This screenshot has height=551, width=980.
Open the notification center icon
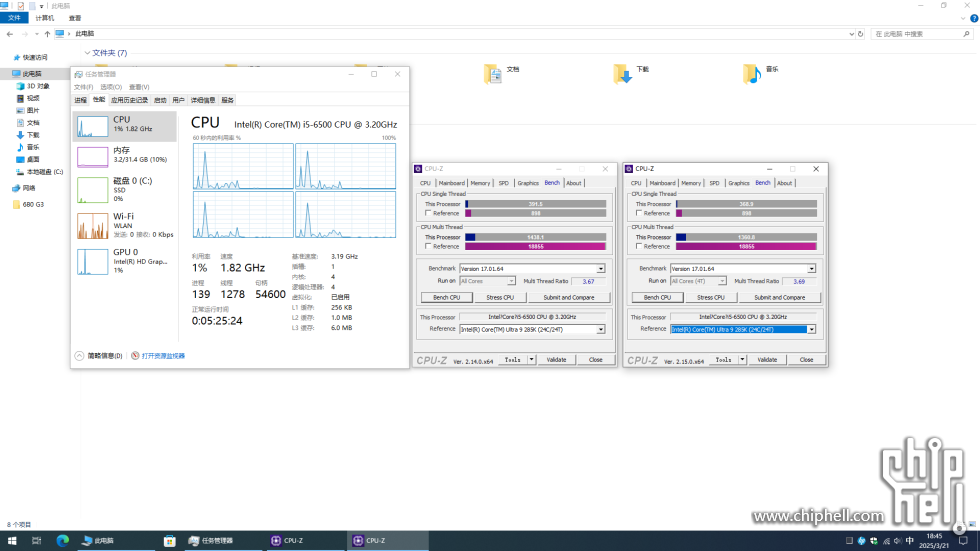(963, 541)
